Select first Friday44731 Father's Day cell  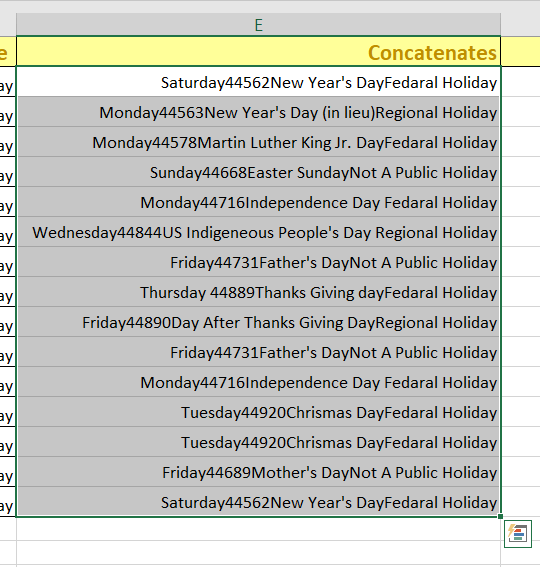pos(259,262)
